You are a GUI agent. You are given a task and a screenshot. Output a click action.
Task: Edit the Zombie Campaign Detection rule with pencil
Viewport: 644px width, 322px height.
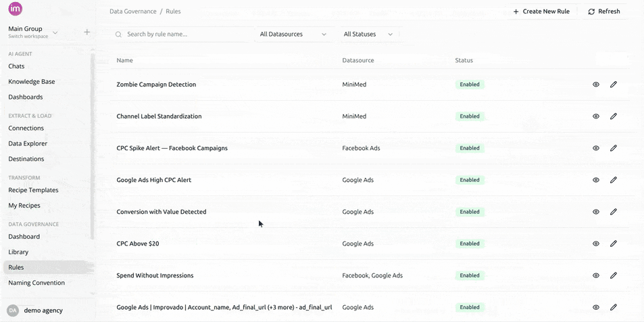[613, 85]
